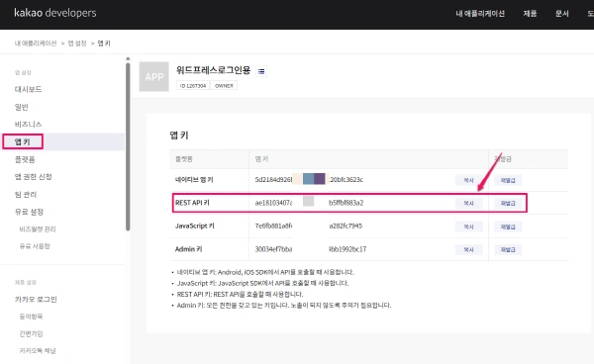
Task: Click the 네이티브 앱 키 row label
Action: coord(194,180)
